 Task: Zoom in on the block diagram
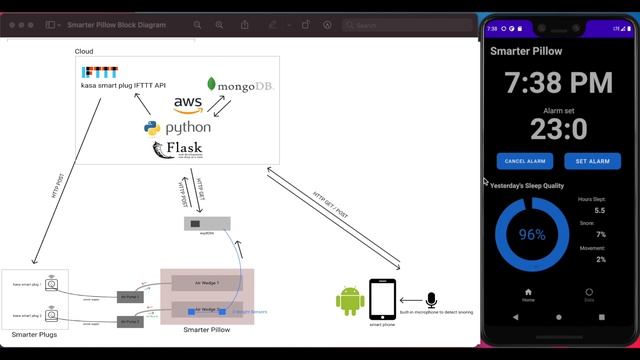219,25
